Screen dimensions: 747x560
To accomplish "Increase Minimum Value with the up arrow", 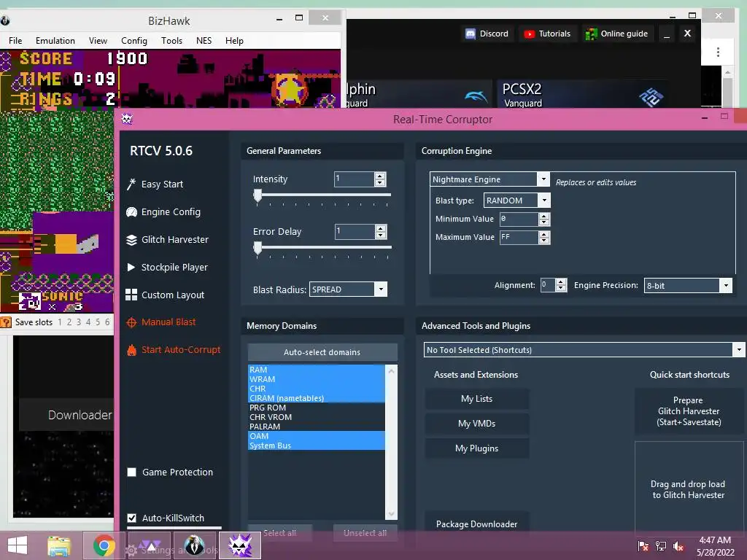I will (544, 216).
